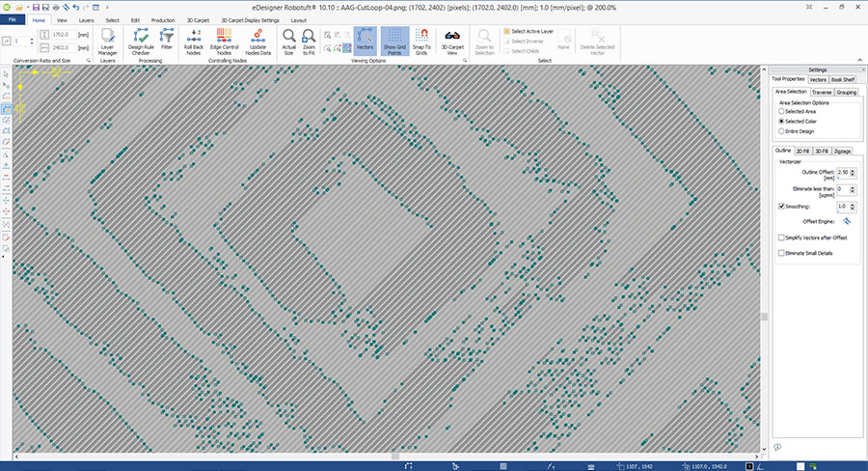This screenshot has height=471, width=868.
Task: Click the height 2402.0 input field
Action: 63,47
